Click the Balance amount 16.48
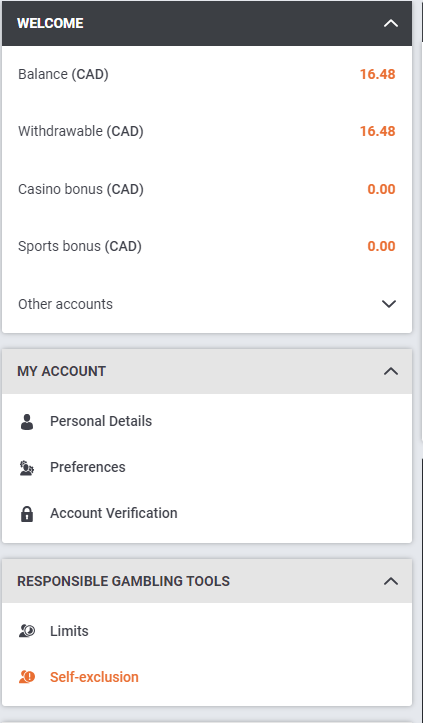423x723 pixels. pos(377,74)
